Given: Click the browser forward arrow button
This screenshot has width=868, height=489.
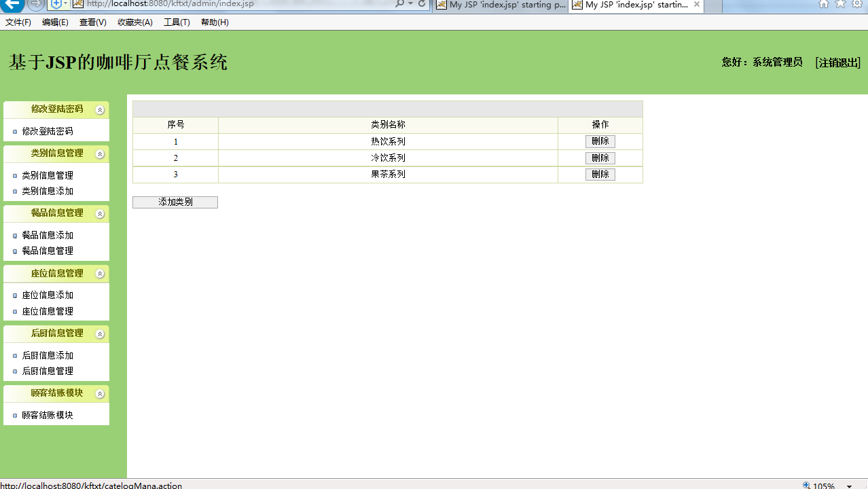Looking at the screenshot, I should [x=36, y=5].
